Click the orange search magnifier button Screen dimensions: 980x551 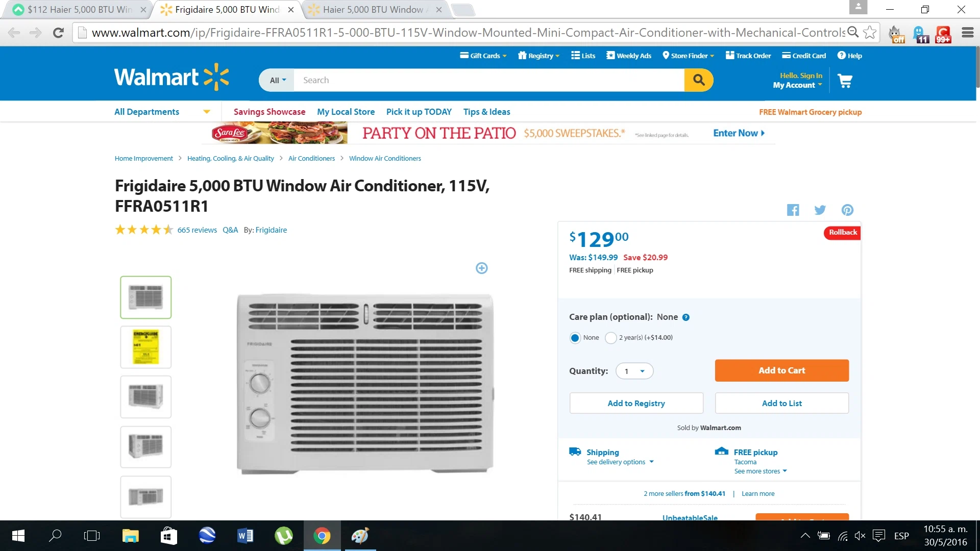click(x=699, y=80)
